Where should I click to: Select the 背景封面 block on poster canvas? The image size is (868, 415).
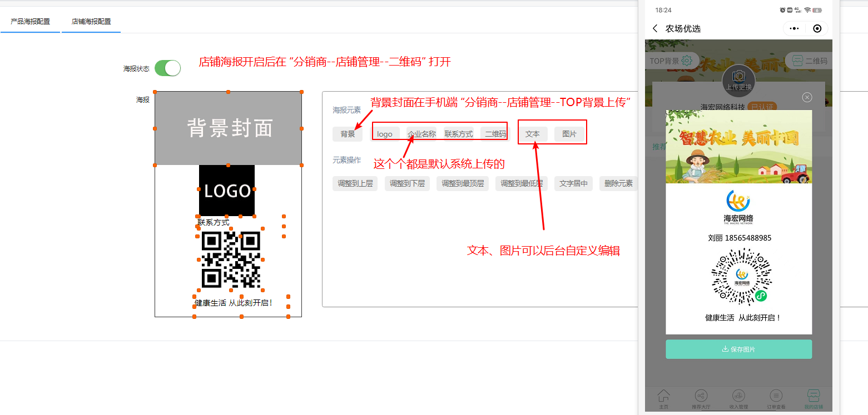pyautogui.click(x=228, y=128)
